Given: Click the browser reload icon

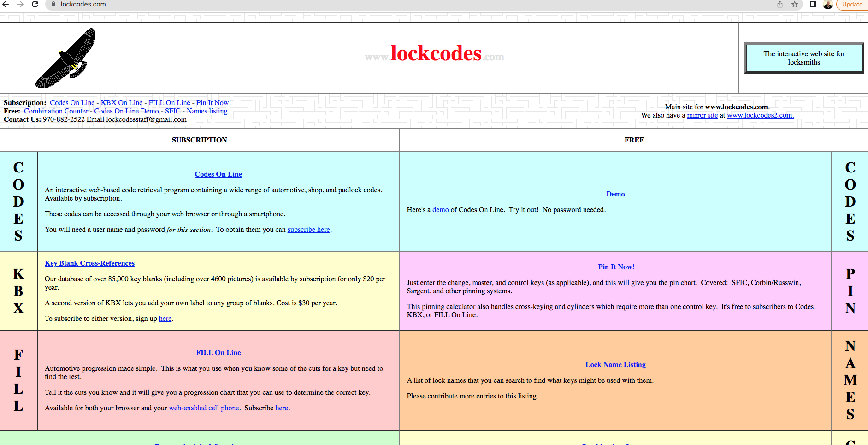Looking at the screenshot, I should (x=35, y=4).
